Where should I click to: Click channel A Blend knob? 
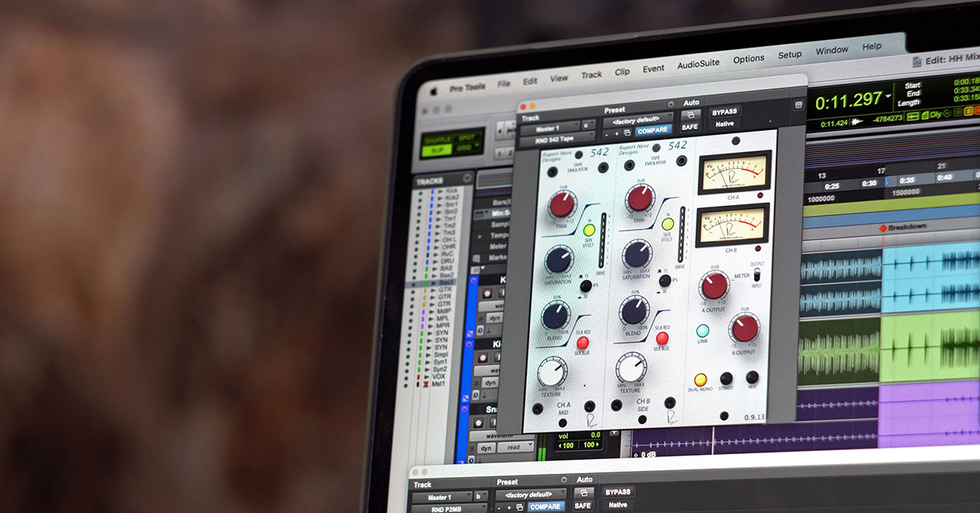(555, 316)
